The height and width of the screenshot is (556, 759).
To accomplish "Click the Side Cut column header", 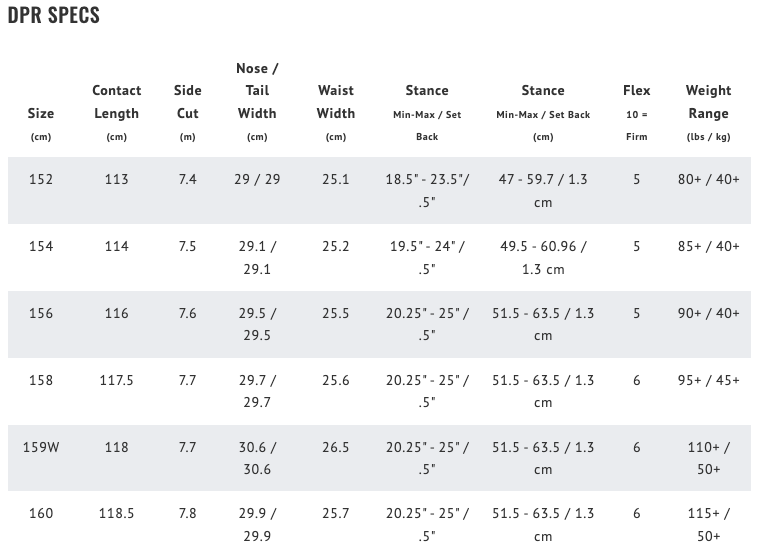I will 187,102.
